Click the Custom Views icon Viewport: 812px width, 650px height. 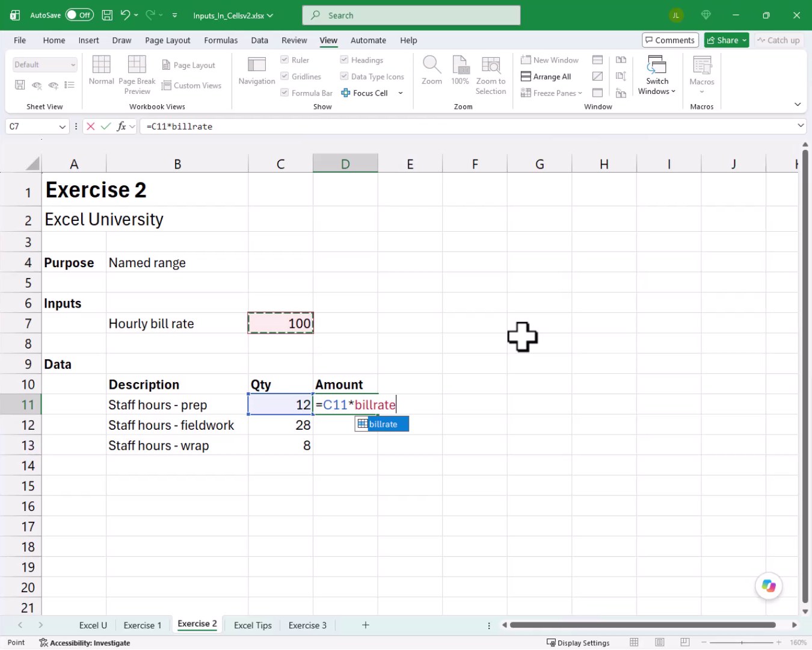(167, 85)
